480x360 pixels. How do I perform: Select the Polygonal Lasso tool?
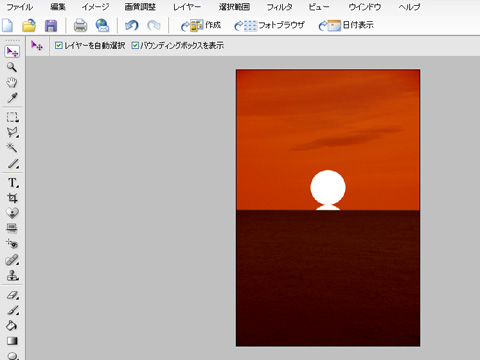12,132
